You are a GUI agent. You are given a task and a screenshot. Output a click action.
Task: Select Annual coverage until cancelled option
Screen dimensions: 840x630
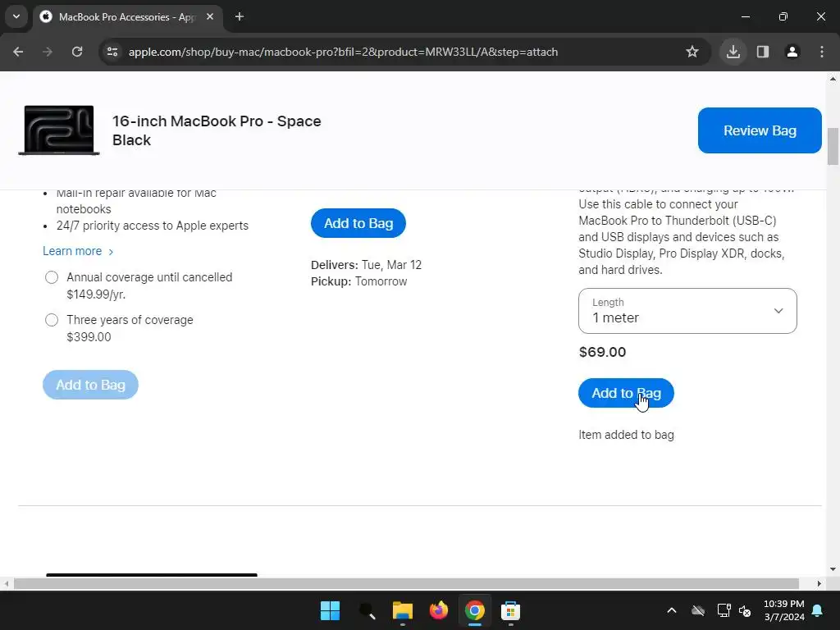point(52,277)
